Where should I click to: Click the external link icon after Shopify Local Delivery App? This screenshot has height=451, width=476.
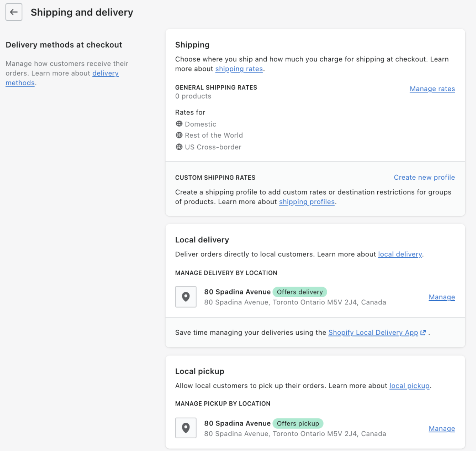[423, 332]
